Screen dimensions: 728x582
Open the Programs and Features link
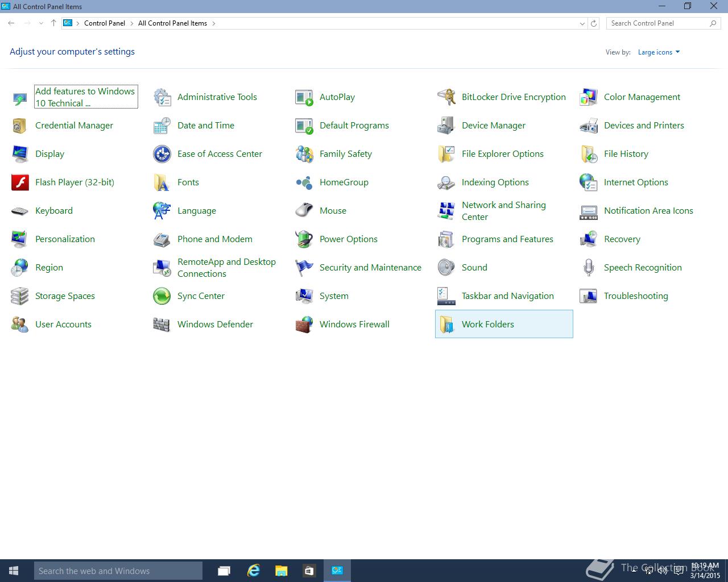507,239
